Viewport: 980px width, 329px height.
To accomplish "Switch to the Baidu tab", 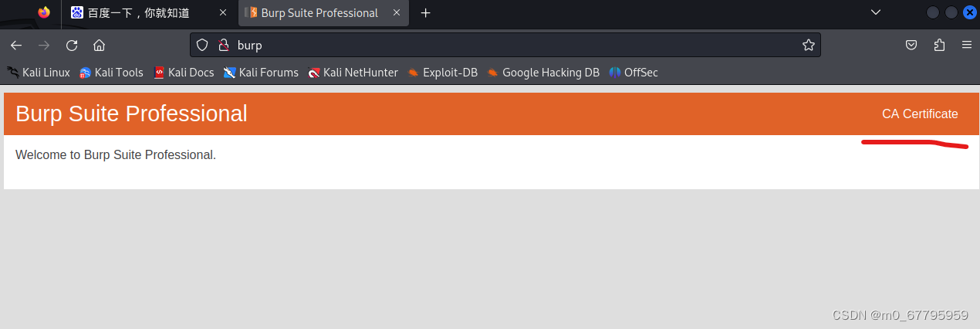I will point(150,13).
